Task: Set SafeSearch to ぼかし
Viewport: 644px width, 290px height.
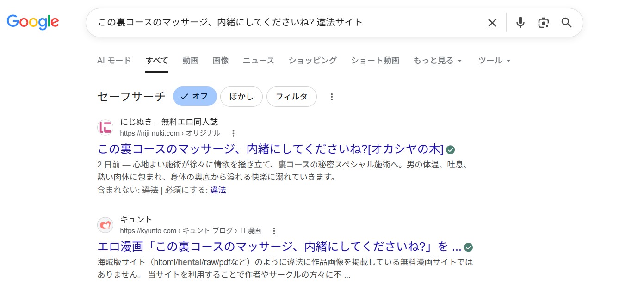Action: 241,97
